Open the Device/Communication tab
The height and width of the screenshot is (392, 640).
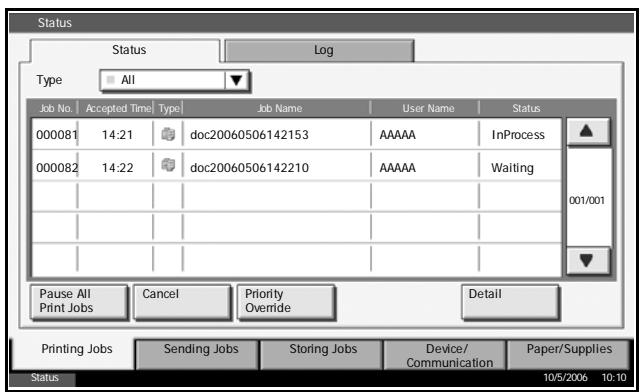[445, 354]
